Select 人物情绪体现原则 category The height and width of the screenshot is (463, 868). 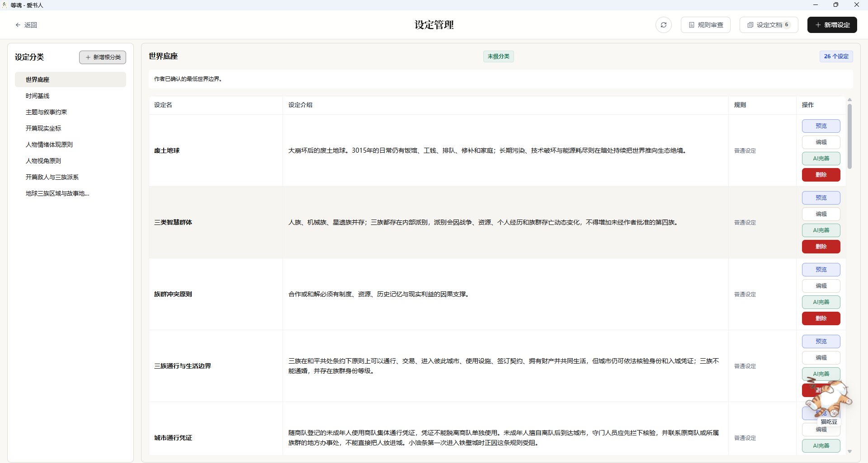click(71, 145)
